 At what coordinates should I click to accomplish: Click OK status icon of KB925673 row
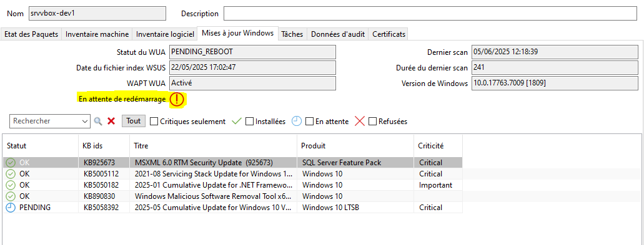(x=11, y=163)
